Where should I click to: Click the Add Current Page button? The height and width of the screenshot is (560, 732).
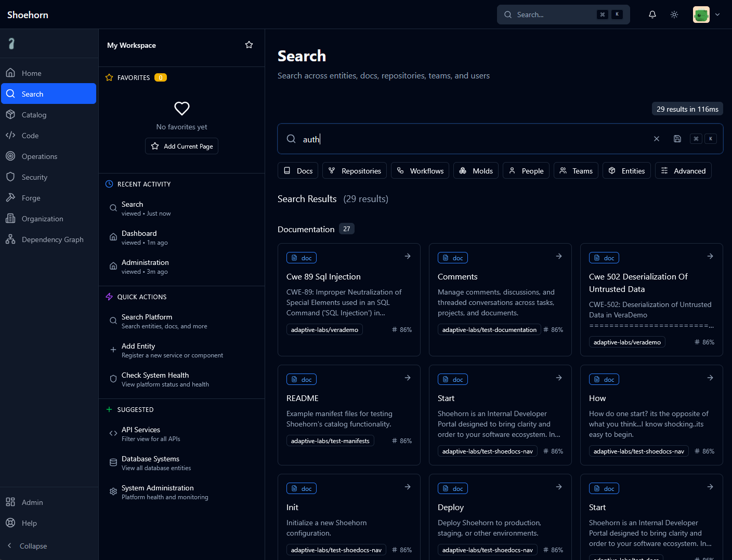(x=181, y=146)
